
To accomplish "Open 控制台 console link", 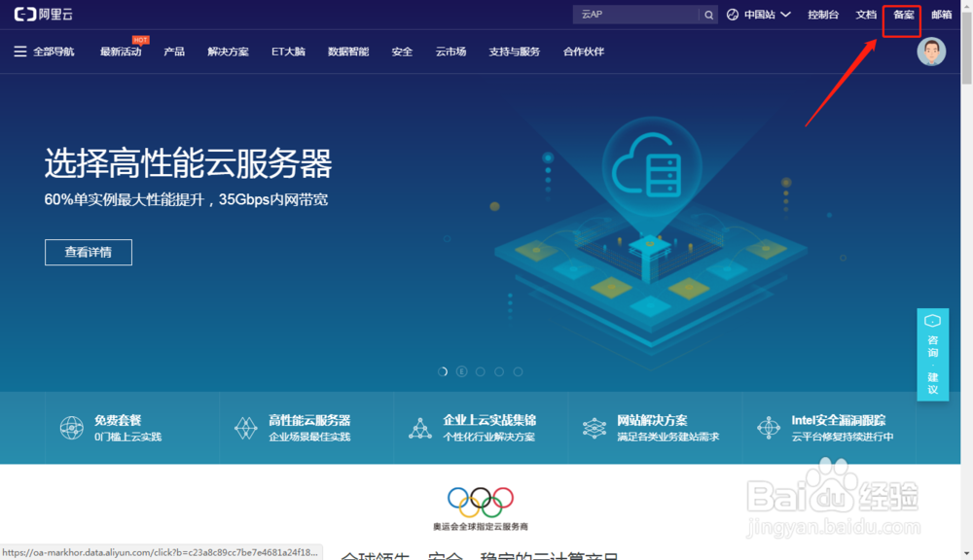I will 823,15.
